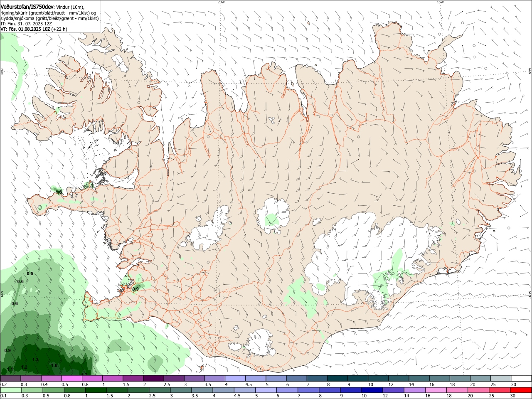Click the '0.9' value near the Reykjavik roads
The width and height of the screenshot is (532, 399).
tap(135, 289)
